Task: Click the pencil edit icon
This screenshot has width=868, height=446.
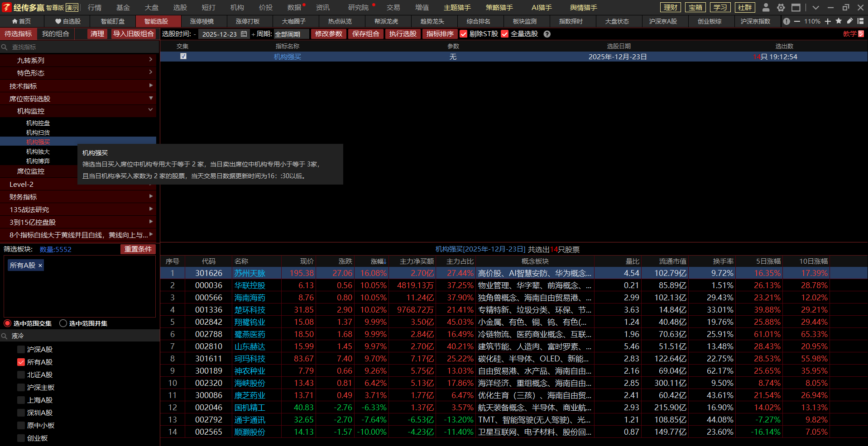Action: point(849,21)
